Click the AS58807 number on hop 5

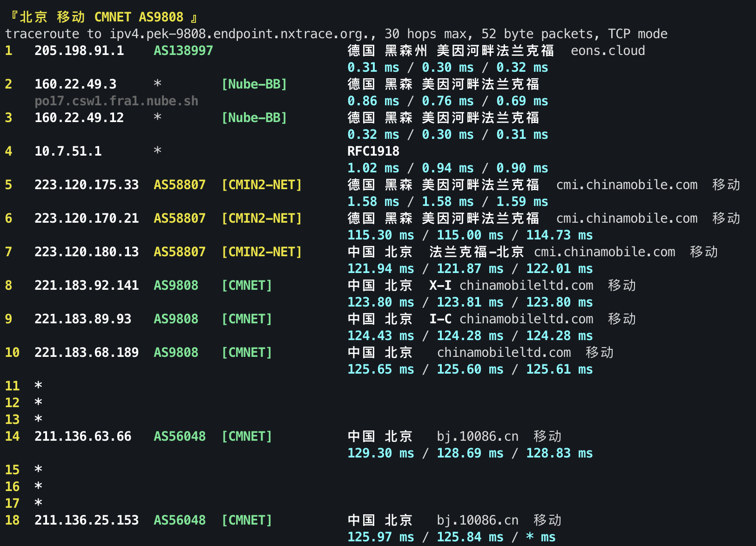tap(179, 185)
